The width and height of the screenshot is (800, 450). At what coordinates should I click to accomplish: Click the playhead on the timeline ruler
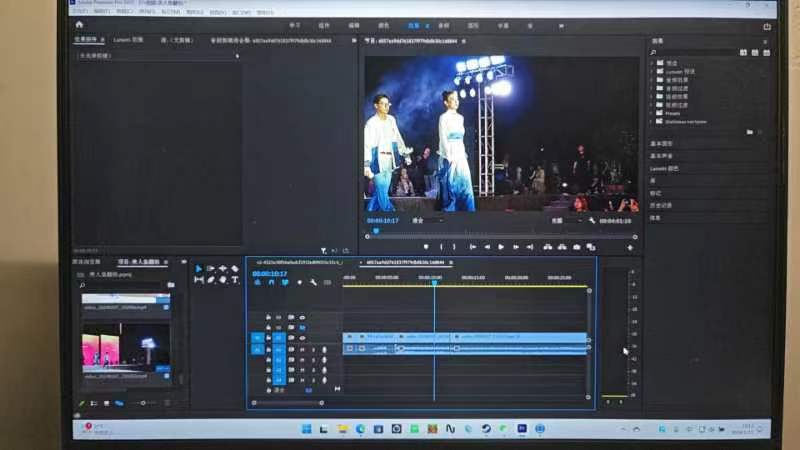point(434,282)
